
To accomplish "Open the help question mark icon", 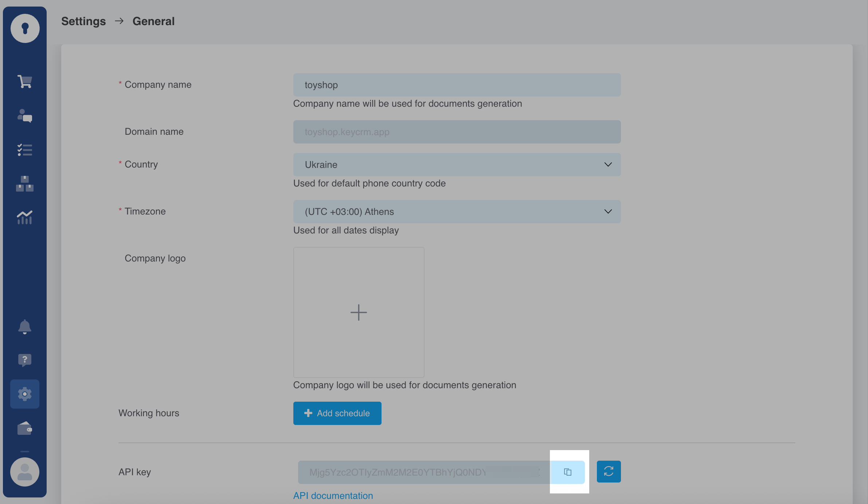I will [25, 360].
